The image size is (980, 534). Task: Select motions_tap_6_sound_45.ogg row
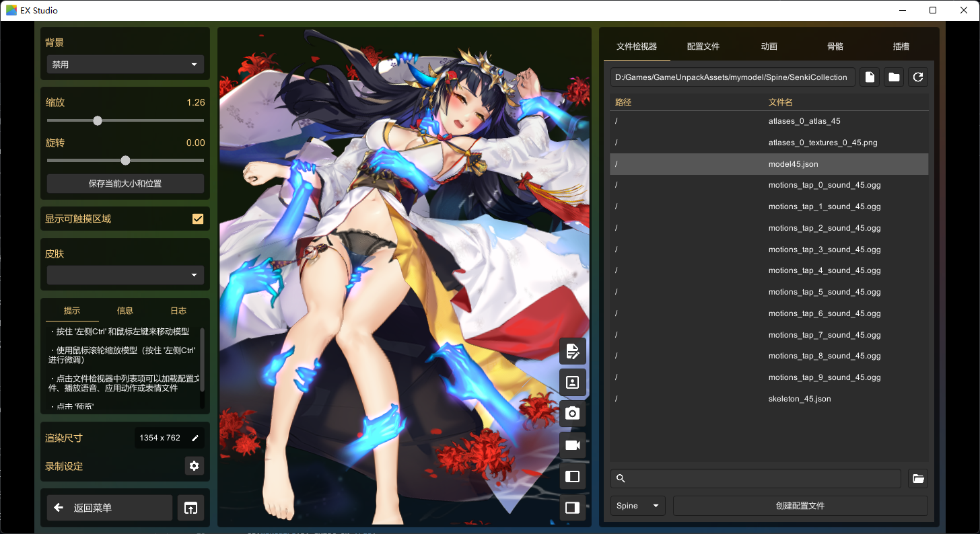click(769, 313)
